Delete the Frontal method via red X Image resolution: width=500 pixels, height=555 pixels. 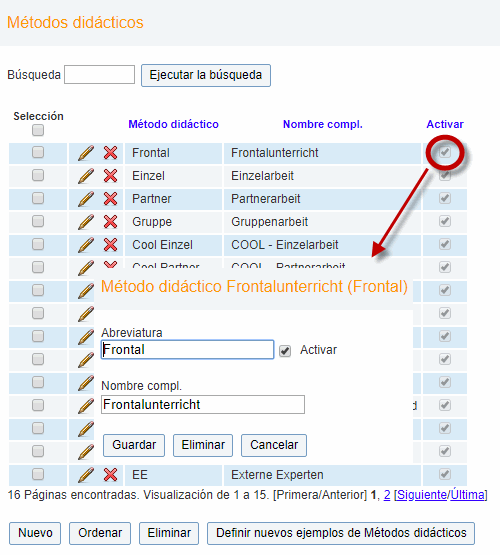(110, 153)
